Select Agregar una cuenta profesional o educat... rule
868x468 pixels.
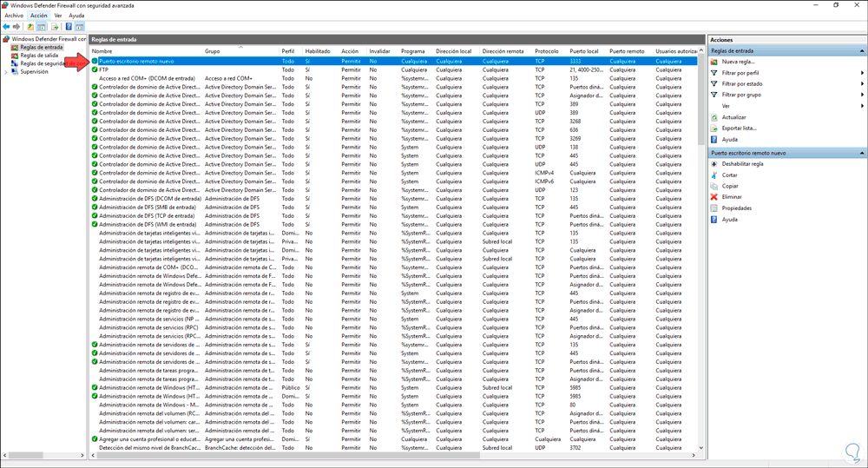148,439
